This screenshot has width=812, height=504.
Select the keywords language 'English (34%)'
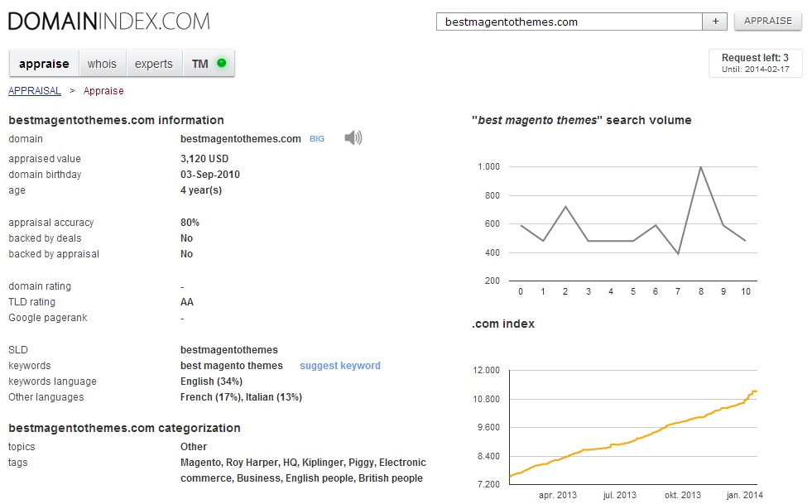211,382
